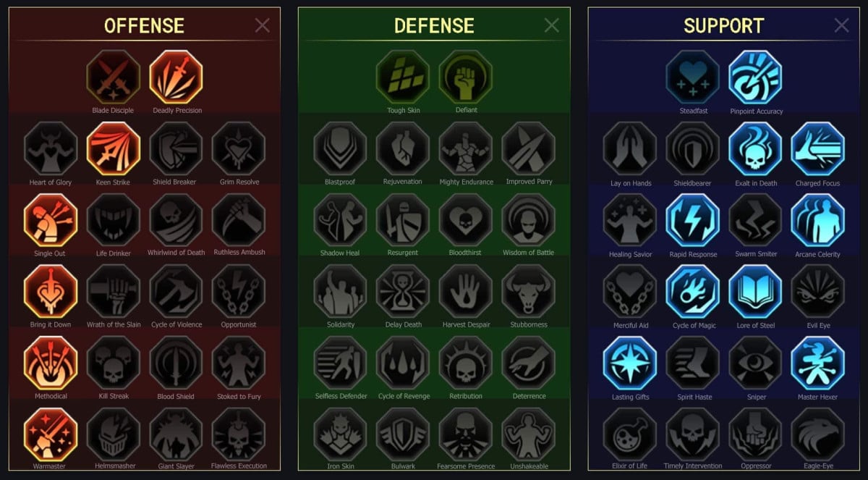Select the Retribution skull mastery

tap(466, 363)
